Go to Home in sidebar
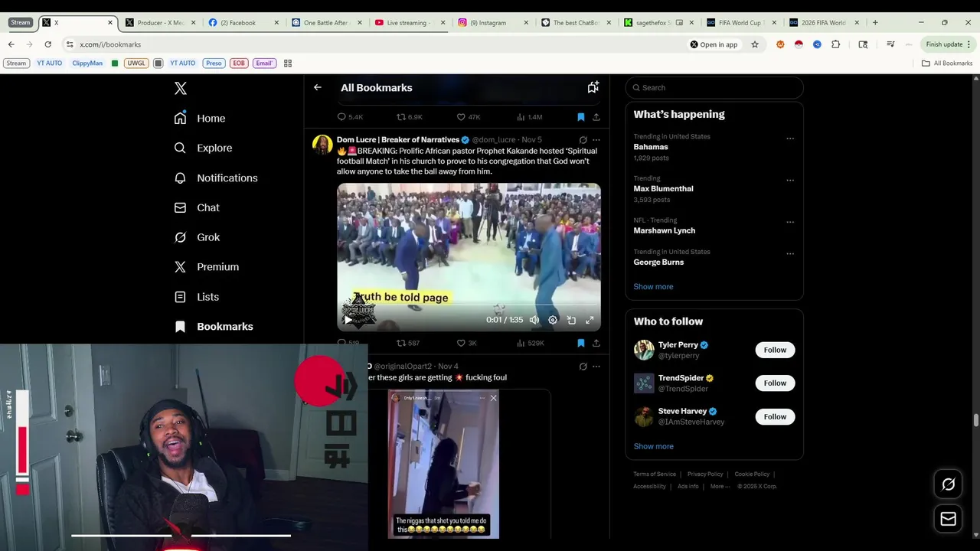Screen dimensions: 980x551 click(200, 119)
